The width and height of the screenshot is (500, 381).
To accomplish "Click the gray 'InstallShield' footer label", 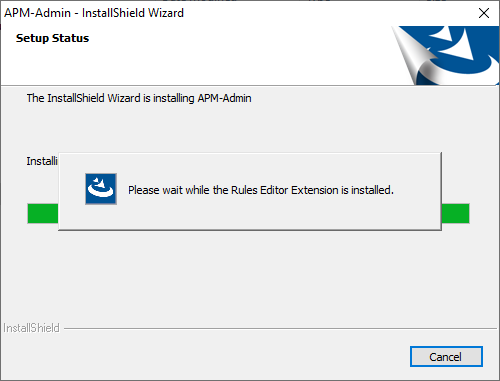I will tap(31, 328).
